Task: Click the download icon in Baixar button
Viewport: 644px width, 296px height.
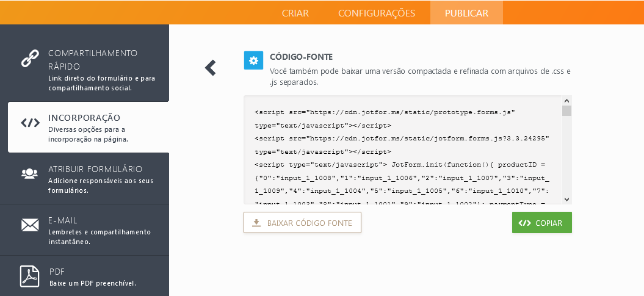Action: pos(256,223)
